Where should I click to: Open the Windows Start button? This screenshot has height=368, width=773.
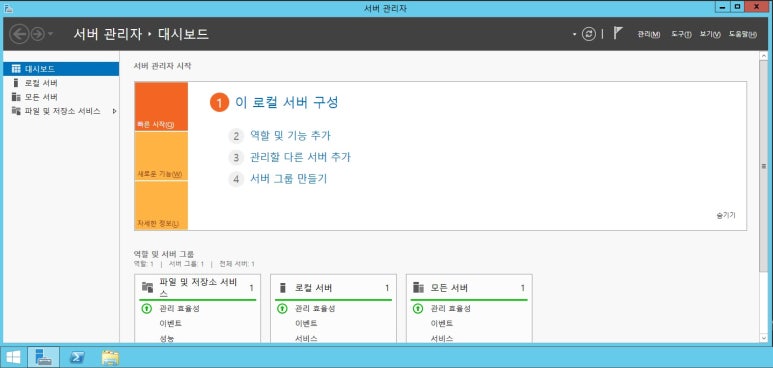pos(13,357)
